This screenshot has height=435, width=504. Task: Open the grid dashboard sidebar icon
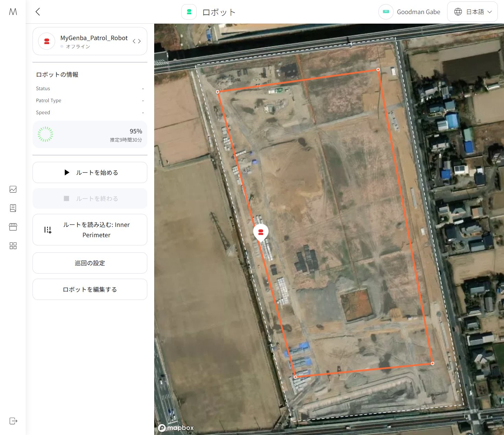tap(13, 246)
